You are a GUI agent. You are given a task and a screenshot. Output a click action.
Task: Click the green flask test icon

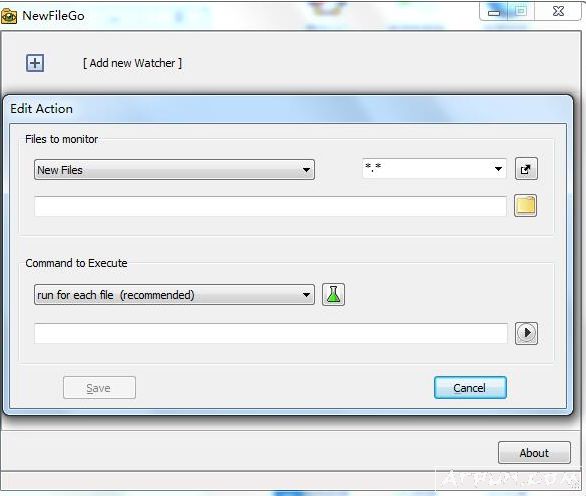(333, 295)
